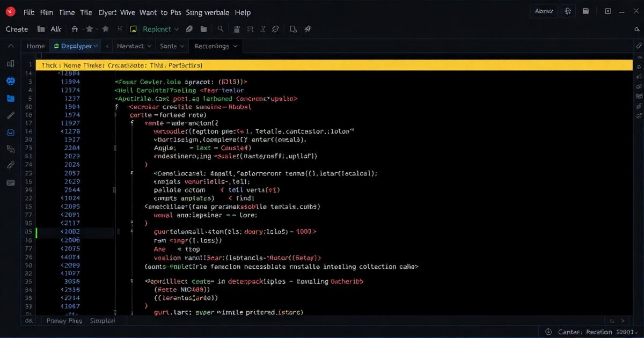Screen dimensions: 644x338
Task: Open the Replonet dropdown
Action: [160, 29]
